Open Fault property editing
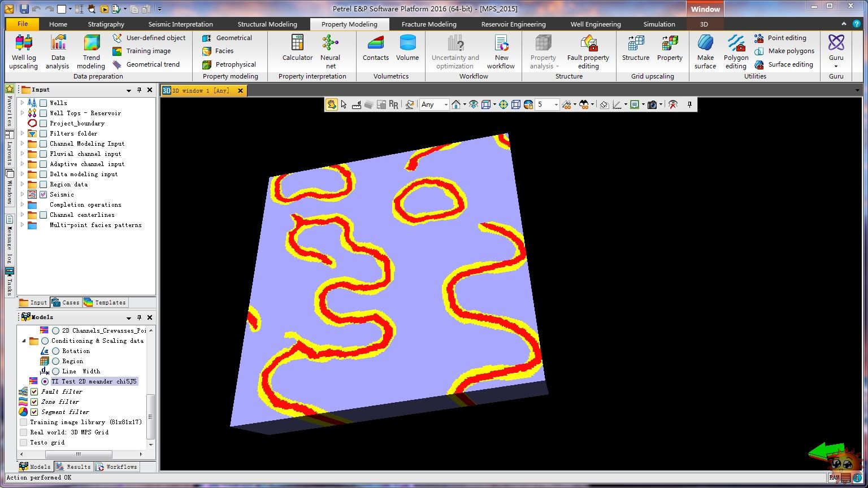Image resolution: width=868 pixels, height=488 pixels. click(588, 52)
